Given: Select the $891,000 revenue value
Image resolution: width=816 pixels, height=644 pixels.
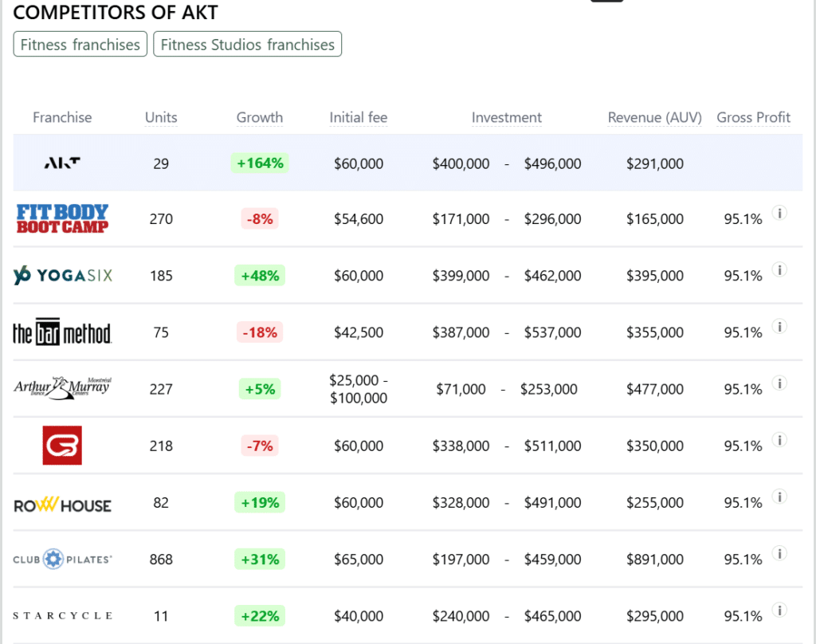Looking at the screenshot, I should [655, 560].
